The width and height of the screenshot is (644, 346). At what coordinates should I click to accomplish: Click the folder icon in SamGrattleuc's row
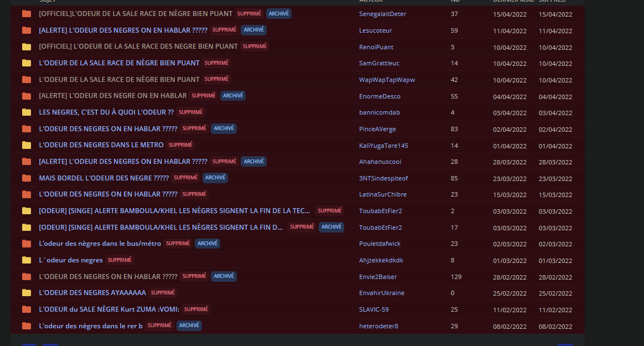(27, 63)
